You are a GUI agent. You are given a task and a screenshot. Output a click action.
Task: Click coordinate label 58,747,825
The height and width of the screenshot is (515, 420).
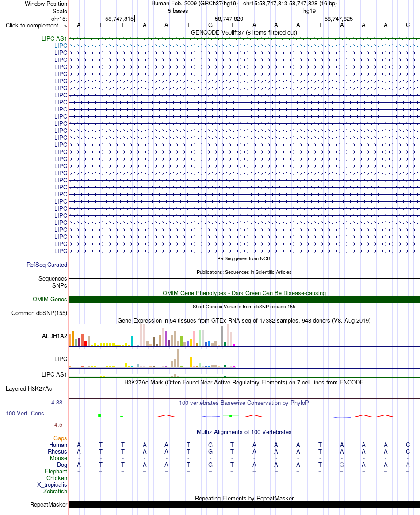coord(339,19)
